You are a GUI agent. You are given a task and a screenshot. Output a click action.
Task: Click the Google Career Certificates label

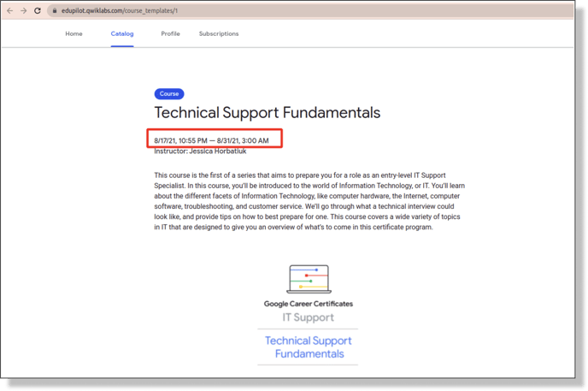click(308, 304)
